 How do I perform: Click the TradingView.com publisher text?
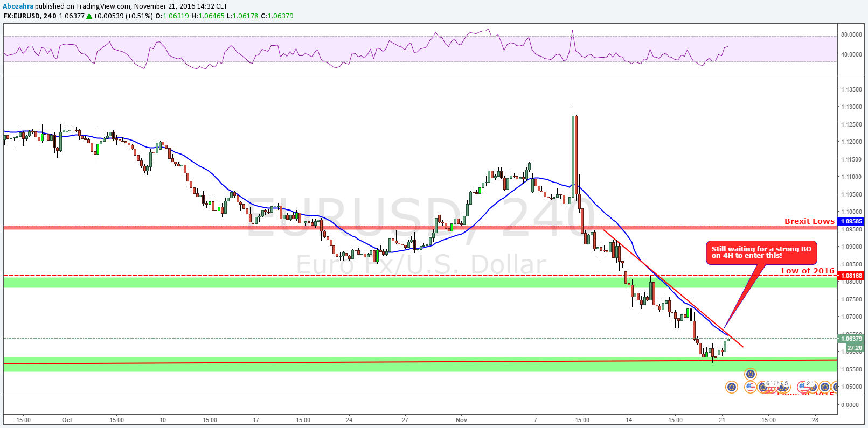click(103, 6)
